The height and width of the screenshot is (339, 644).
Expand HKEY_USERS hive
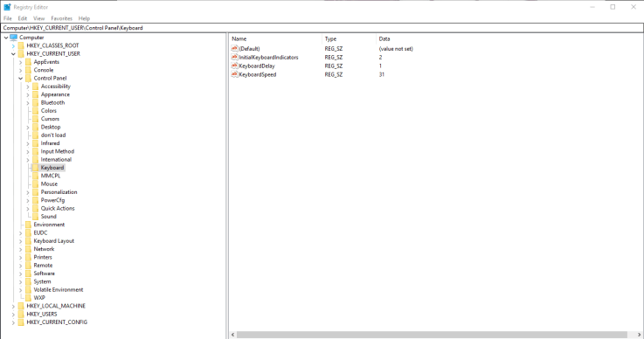13,315
